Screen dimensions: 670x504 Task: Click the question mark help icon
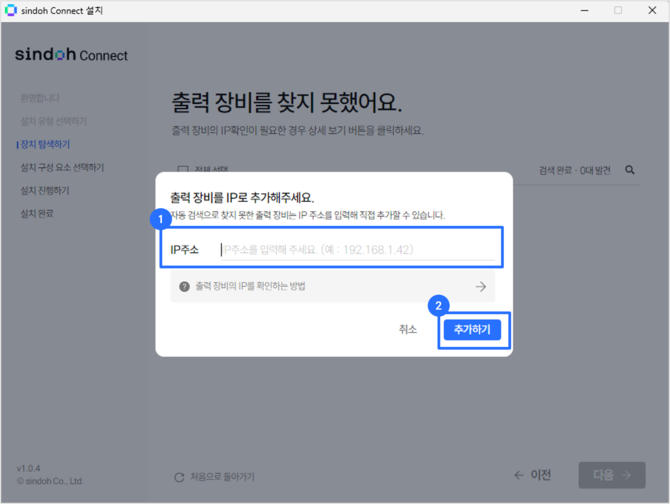point(184,287)
